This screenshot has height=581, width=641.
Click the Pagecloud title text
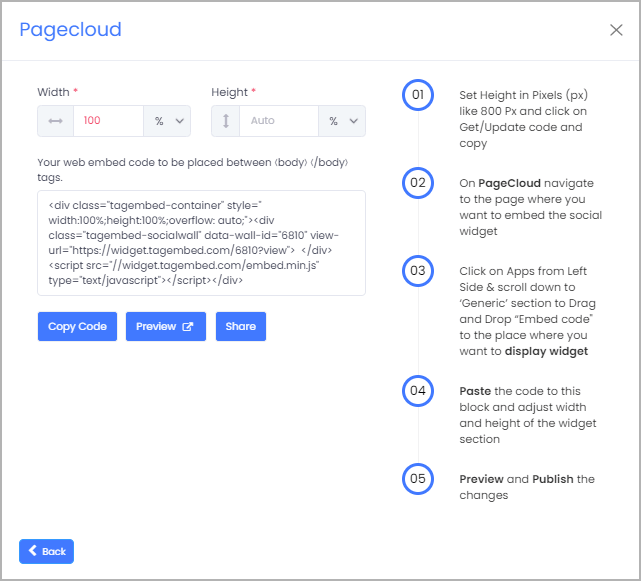point(70,30)
